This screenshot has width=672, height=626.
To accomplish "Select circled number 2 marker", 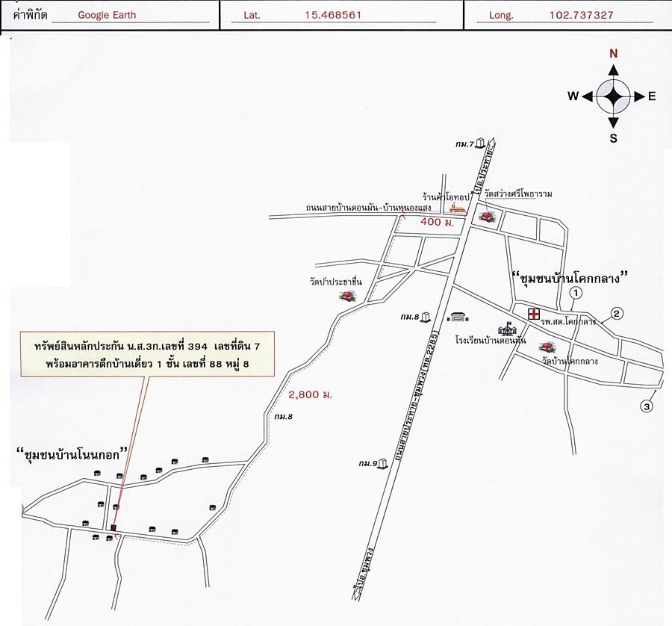I will pyautogui.click(x=616, y=313).
